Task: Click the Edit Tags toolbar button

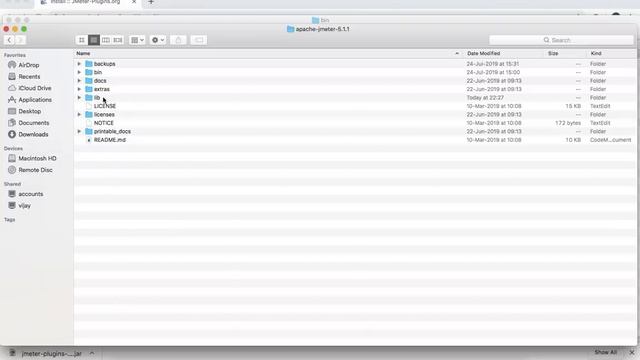Action: 199,40
